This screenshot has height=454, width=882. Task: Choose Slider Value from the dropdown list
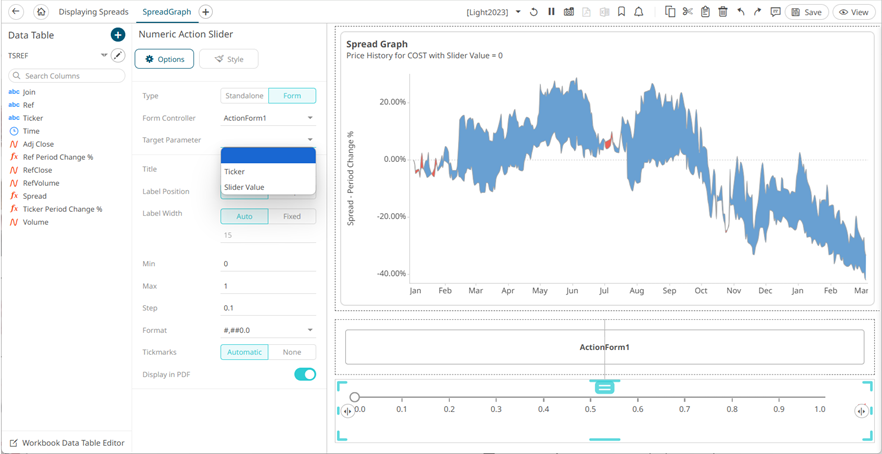[x=245, y=187]
